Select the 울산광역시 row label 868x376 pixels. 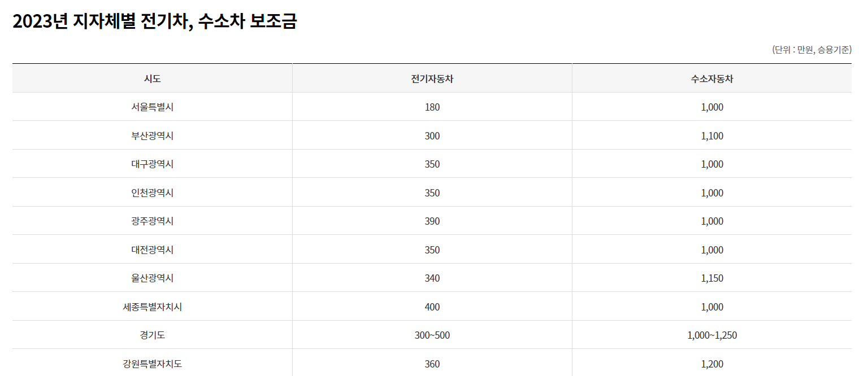tap(153, 278)
